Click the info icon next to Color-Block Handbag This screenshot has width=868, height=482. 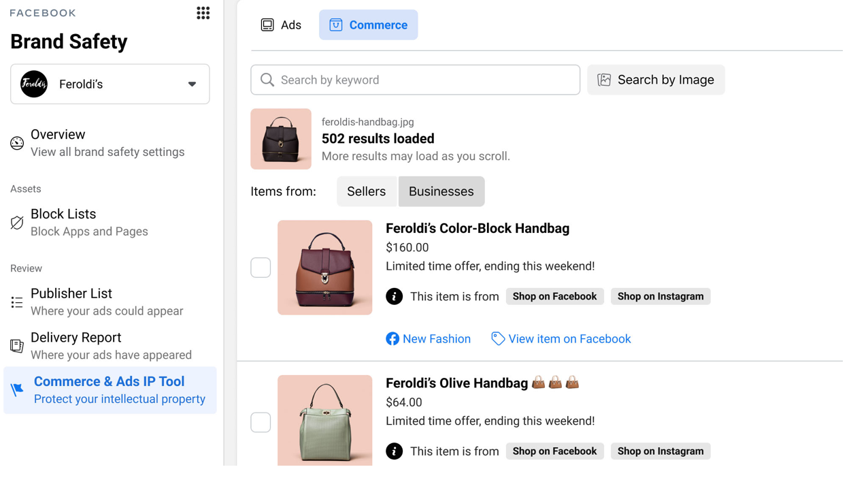coord(394,296)
